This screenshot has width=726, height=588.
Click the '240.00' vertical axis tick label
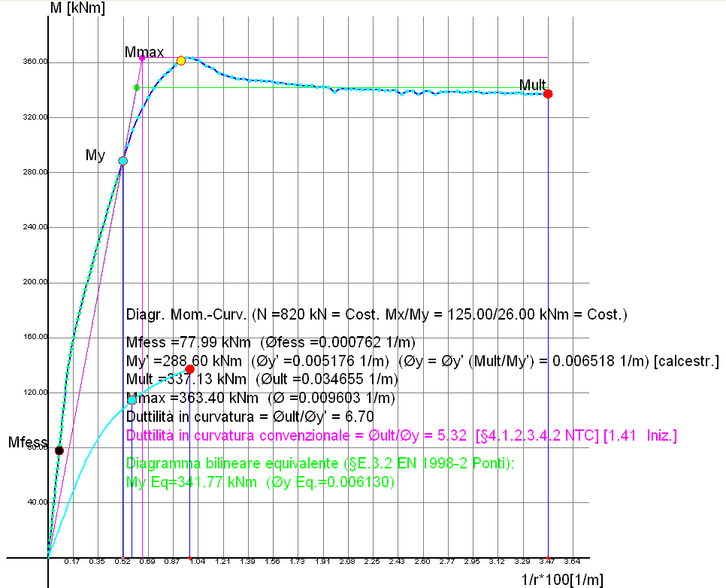[35, 226]
